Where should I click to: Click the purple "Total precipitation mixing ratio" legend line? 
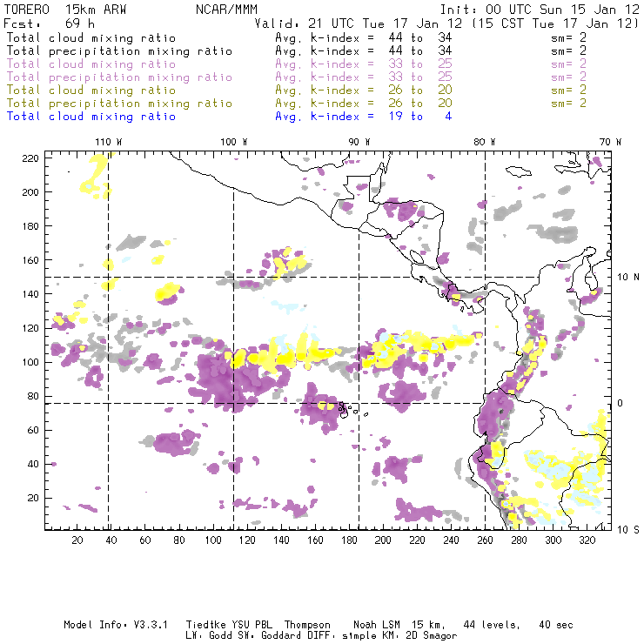(x=119, y=77)
